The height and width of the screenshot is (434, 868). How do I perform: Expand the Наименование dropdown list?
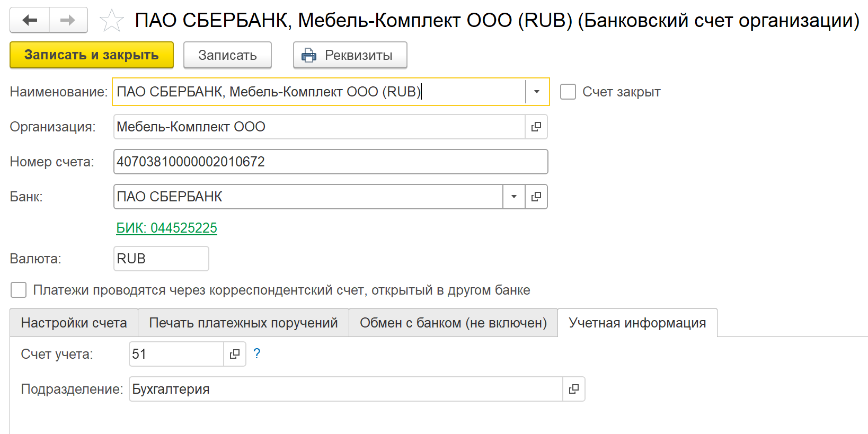(x=537, y=92)
